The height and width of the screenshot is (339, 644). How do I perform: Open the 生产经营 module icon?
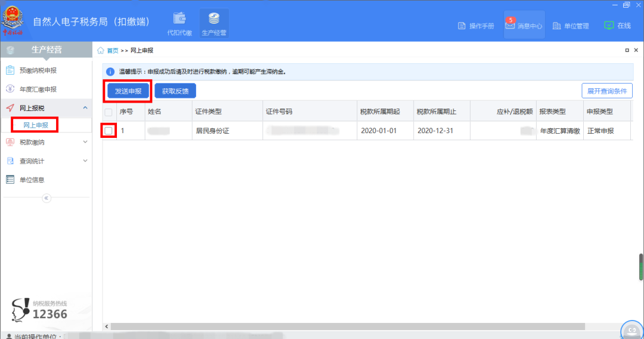(214, 24)
